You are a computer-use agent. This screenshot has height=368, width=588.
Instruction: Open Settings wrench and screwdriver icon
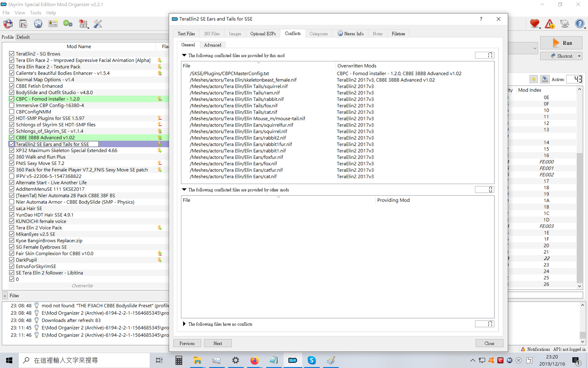pyautogui.click(x=98, y=24)
